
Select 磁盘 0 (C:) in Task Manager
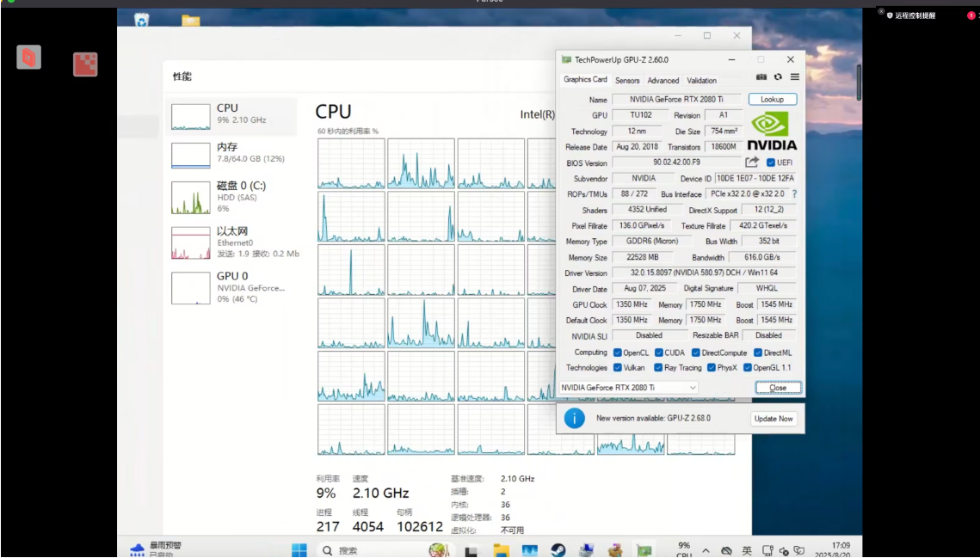pyautogui.click(x=231, y=197)
